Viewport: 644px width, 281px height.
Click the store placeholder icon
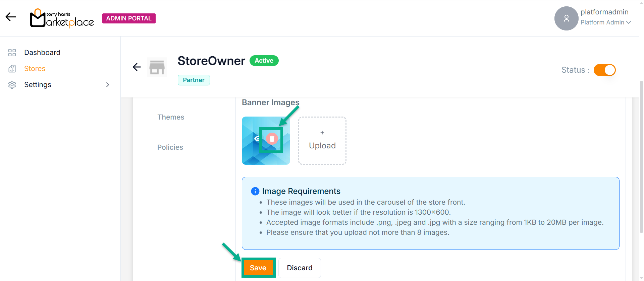point(157,67)
